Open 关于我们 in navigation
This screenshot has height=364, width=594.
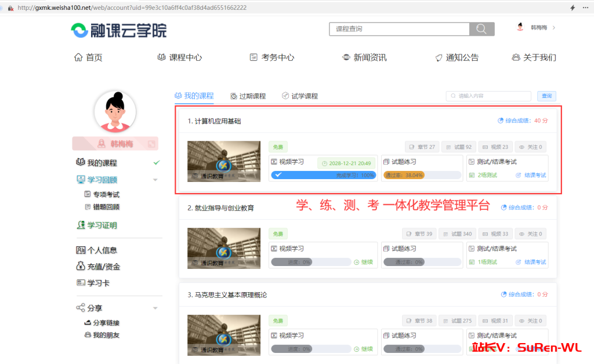click(534, 57)
